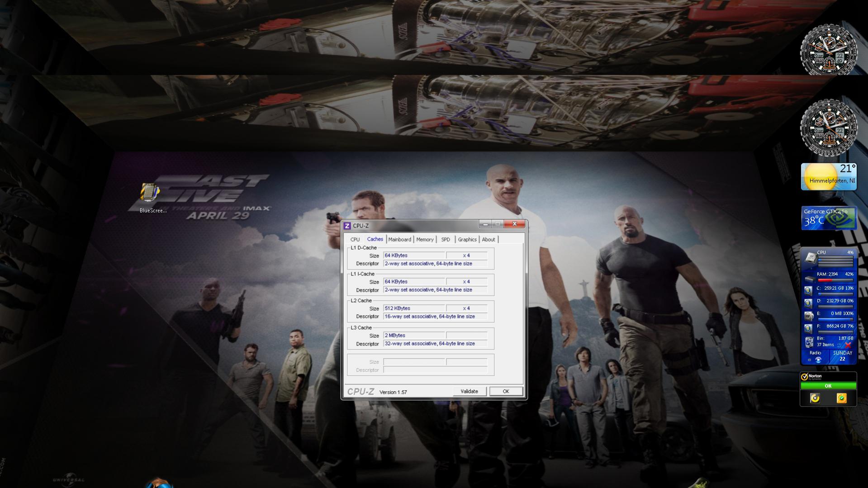
Task: Go to the Graphics tab
Action: 467,240
